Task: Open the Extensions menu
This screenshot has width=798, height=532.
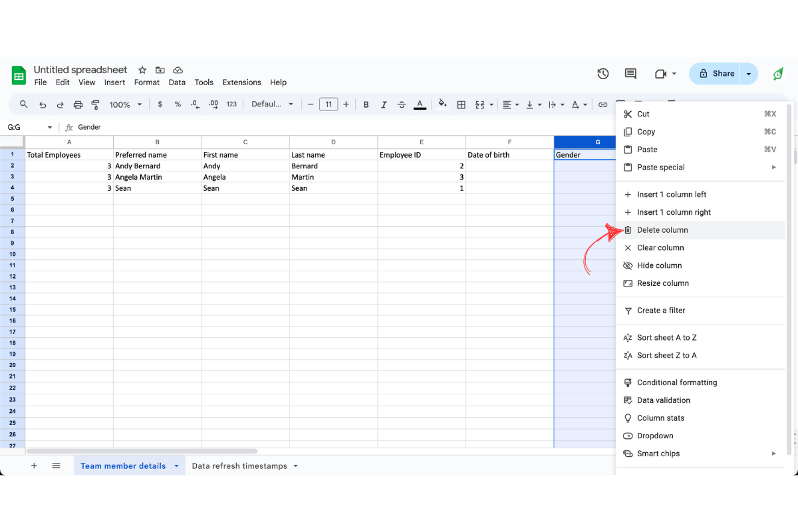Action: point(241,82)
